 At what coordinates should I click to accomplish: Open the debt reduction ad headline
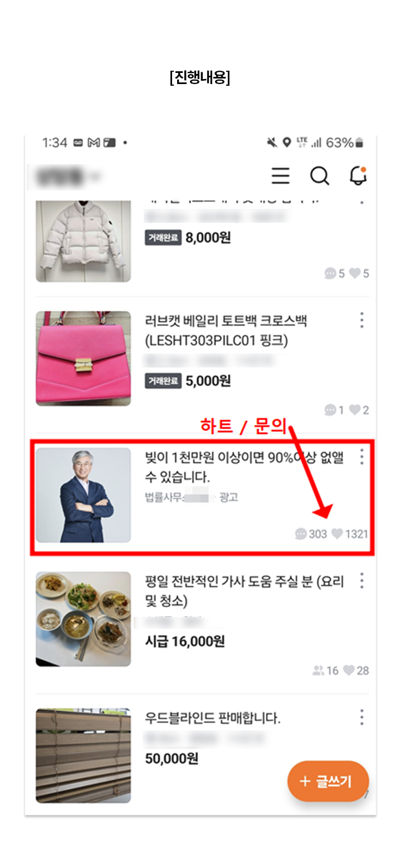pos(244,467)
